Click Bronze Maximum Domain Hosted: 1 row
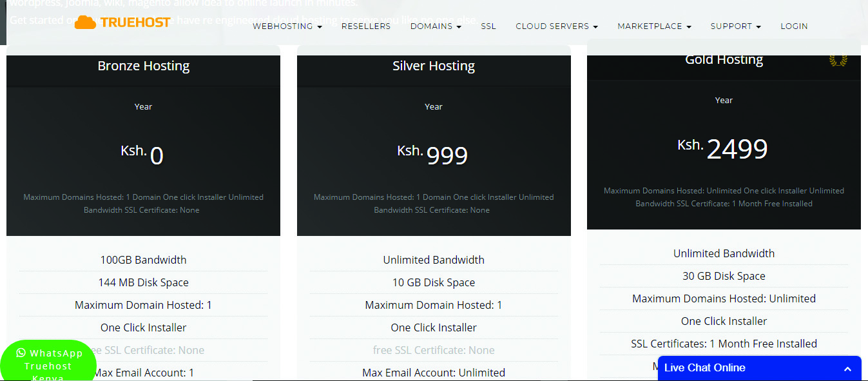The width and height of the screenshot is (868, 381). [x=144, y=305]
